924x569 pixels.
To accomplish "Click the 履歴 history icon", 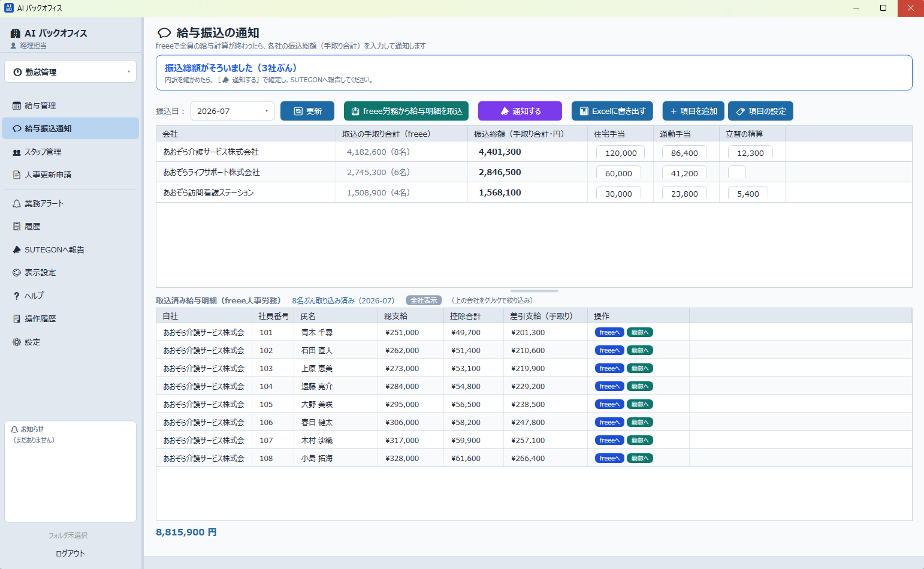I will click(x=17, y=227).
